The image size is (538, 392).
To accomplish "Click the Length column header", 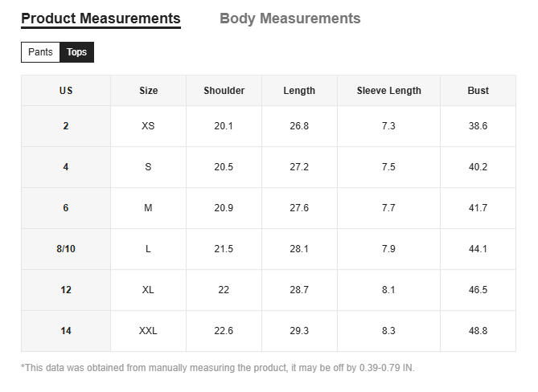I will [299, 91].
